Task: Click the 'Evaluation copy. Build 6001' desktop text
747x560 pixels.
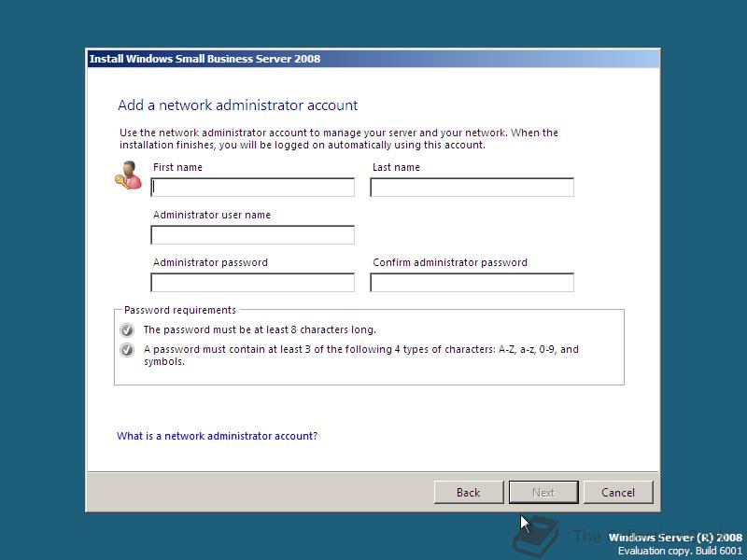Action: click(681, 551)
